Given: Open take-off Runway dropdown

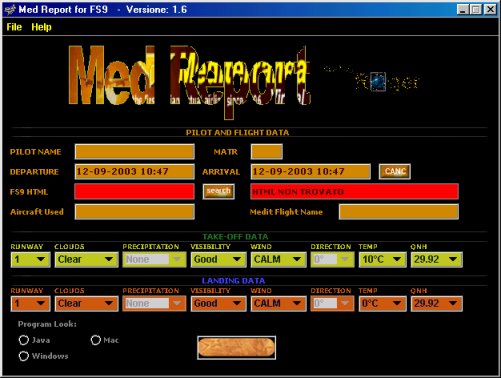Looking at the screenshot, I should pos(30,260).
